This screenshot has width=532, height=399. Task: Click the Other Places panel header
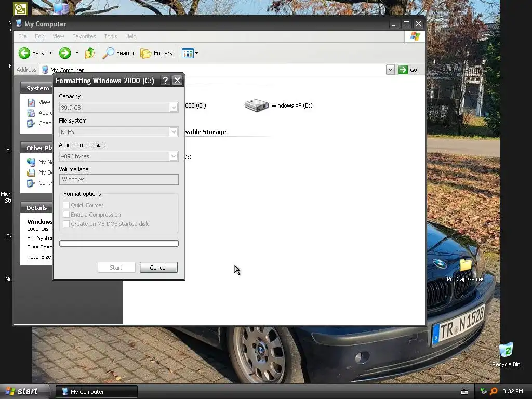pos(37,148)
